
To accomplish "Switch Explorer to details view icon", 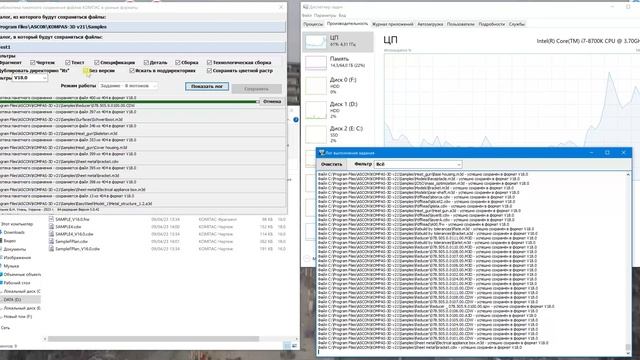I will pyautogui.click(x=287, y=346).
